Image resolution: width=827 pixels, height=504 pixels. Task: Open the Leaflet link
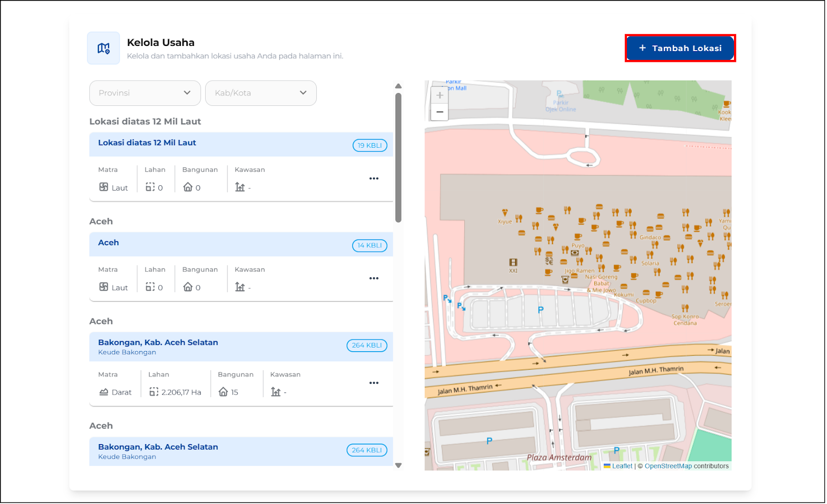[622, 466]
